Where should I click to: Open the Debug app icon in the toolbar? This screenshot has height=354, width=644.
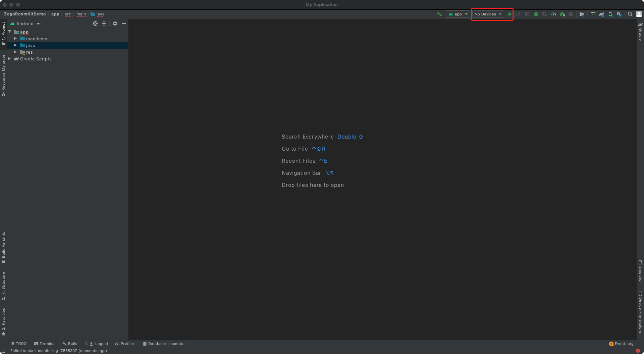tap(536, 14)
